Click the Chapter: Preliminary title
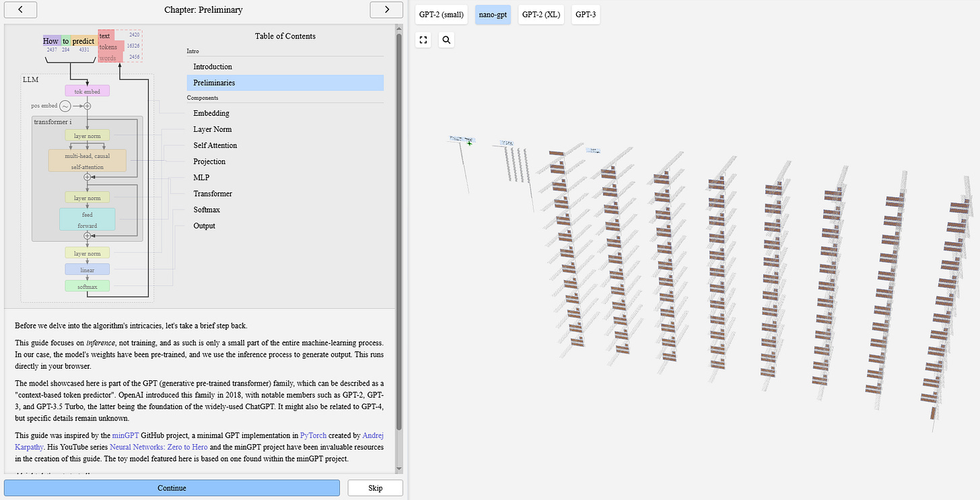Image resolution: width=980 pixels, height=500 pixels. coord(203,9)
